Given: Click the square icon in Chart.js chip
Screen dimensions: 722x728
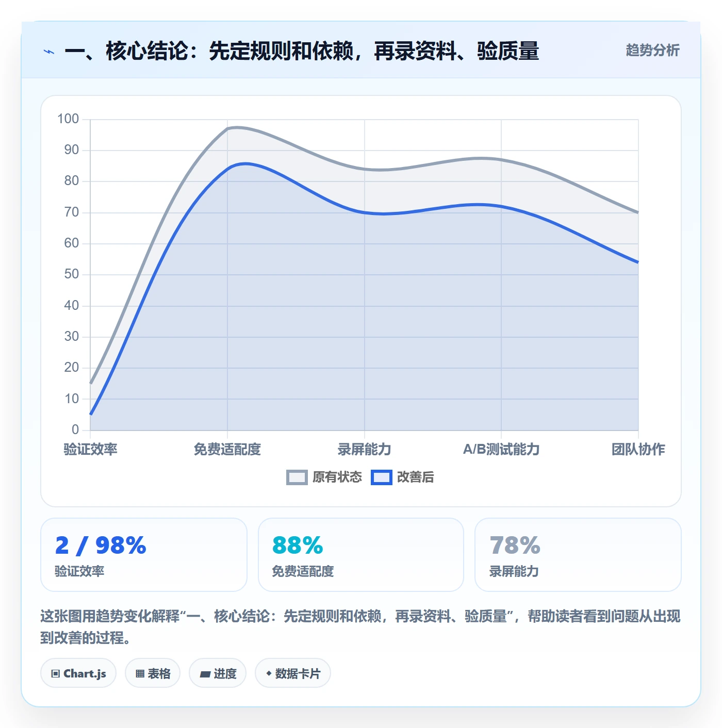Looking at the screenshot, I should coord(56,673).
